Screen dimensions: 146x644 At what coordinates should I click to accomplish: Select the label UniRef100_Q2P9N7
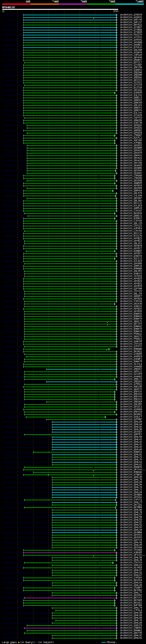coord(131,419)
